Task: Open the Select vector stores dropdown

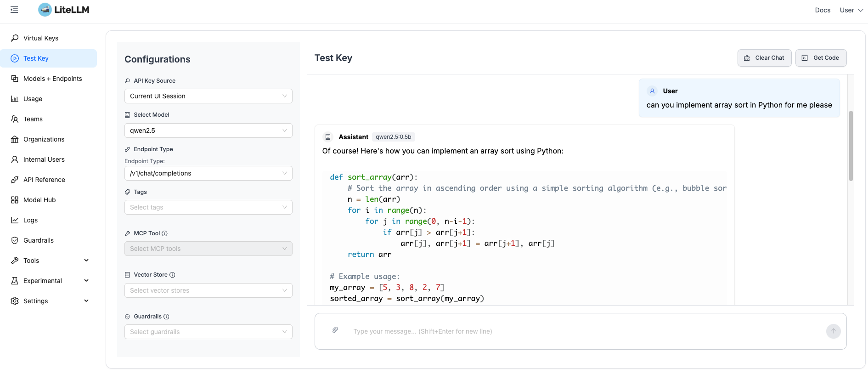Action: pos(208,290)
